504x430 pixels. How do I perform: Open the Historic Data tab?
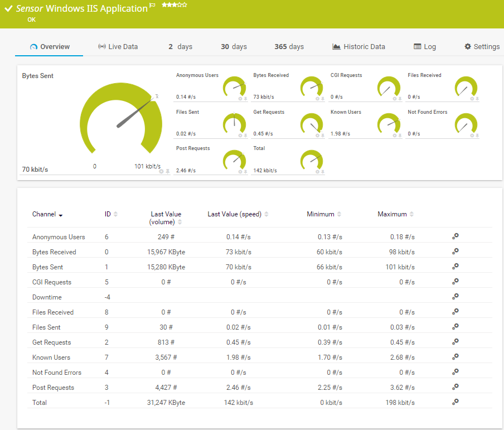pyautogui.click(x=358, y=47)
